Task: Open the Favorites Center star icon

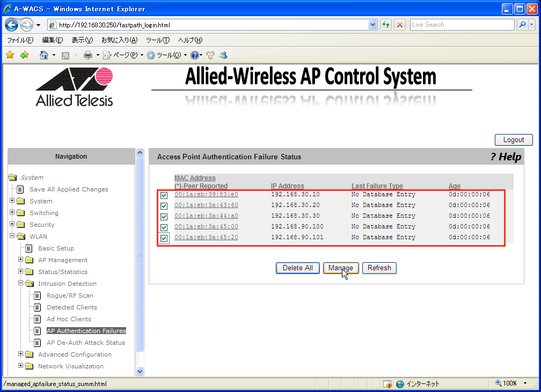Action: (10, 55)
